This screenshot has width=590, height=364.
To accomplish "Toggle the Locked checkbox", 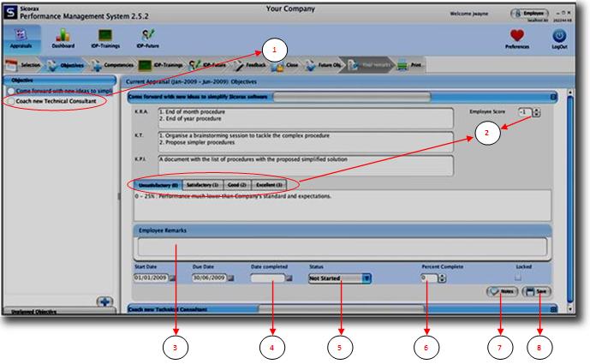I will [x=518, y=277].
